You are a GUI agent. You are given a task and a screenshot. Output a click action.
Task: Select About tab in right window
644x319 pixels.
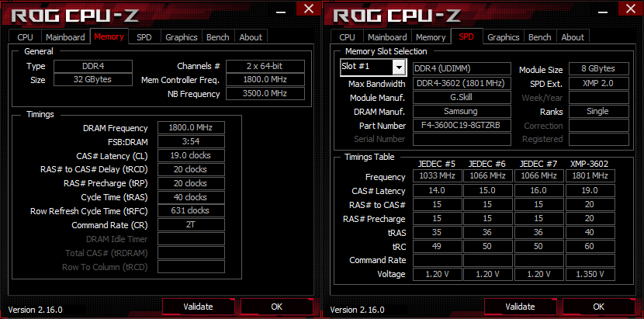pos(573,37)
